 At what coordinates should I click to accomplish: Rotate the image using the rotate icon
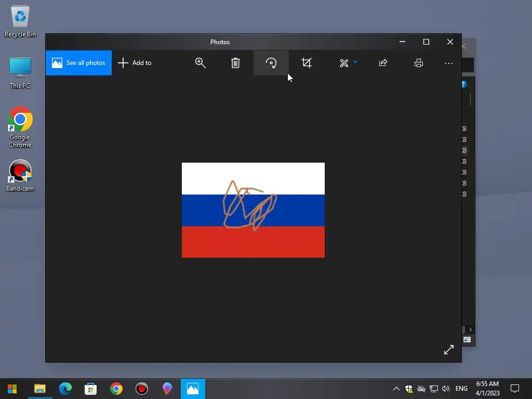[271, 63]
